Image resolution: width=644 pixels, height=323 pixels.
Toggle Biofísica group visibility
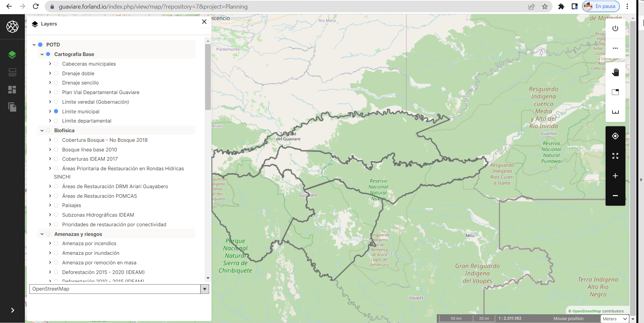(x=48, y=131)
